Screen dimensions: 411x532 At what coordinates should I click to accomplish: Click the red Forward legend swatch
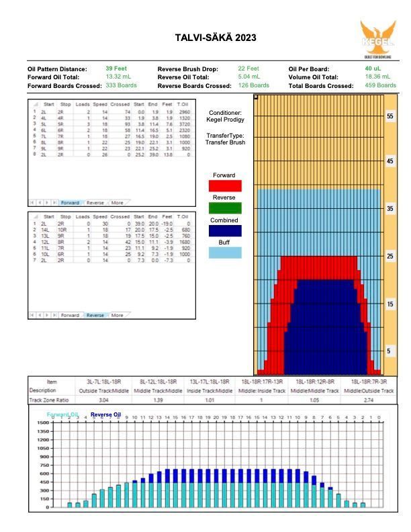pos(225,186)
